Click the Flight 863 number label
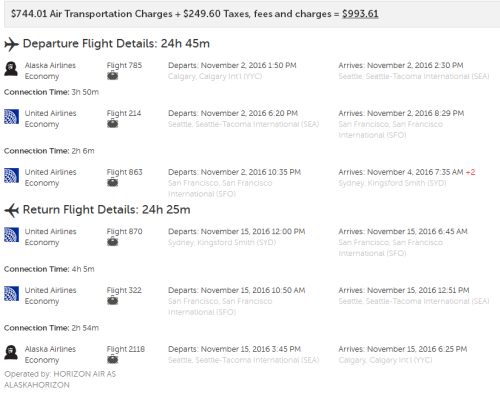This screenshot has height=396, width=500. [124, 172]
